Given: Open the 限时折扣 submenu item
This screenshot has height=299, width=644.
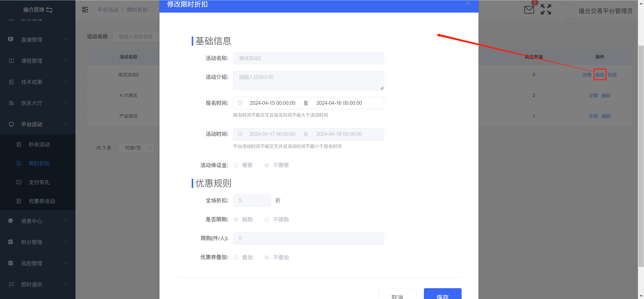Looking at the screenshot, I should (38, 163).
